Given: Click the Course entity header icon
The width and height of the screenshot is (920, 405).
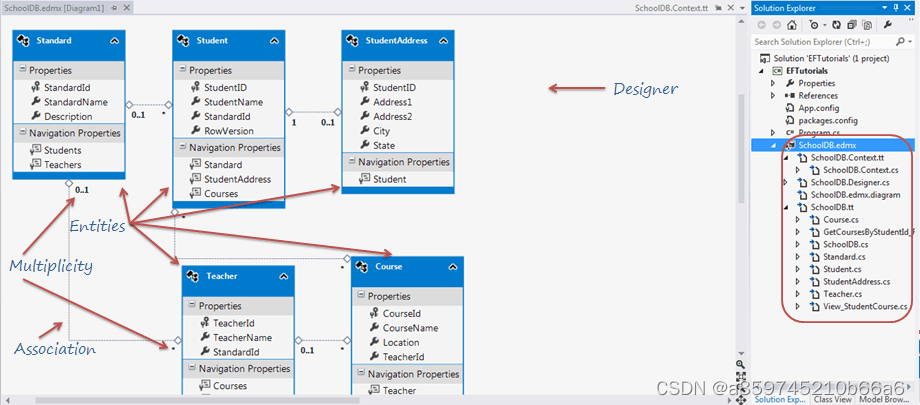Looking at the screenshot, I should click(x=363, y=266).
